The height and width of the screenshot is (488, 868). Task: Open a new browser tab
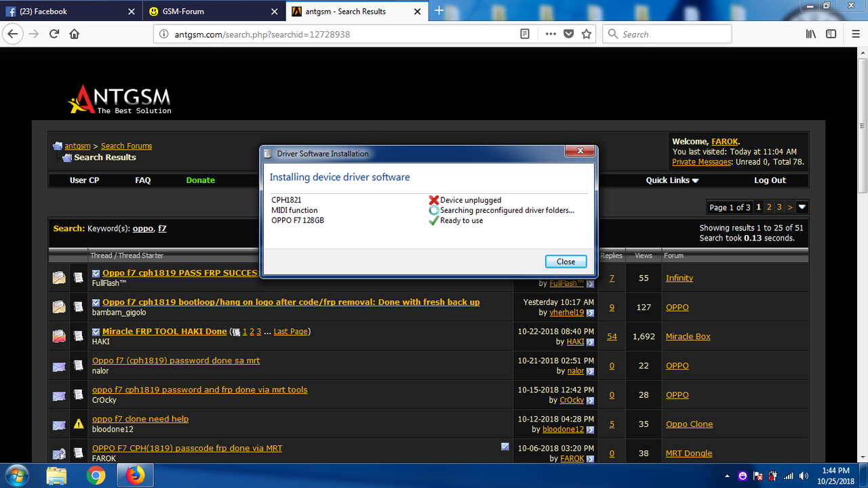(439, 11)
